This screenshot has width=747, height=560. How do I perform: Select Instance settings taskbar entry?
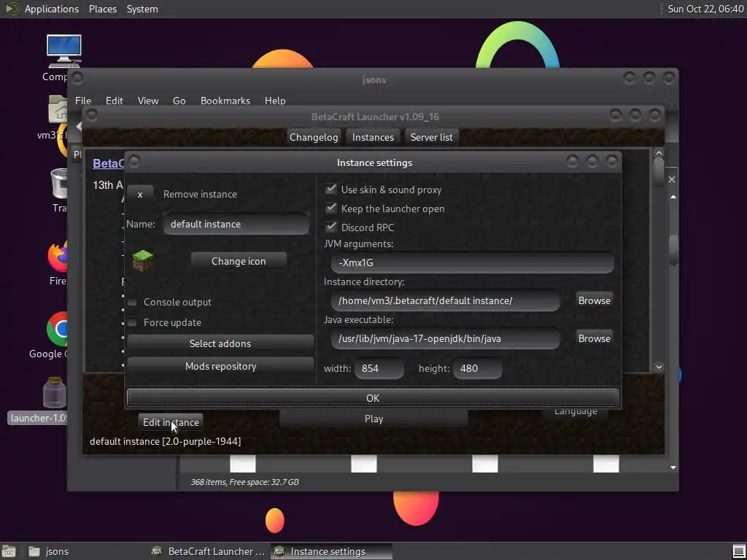point(331,551)
